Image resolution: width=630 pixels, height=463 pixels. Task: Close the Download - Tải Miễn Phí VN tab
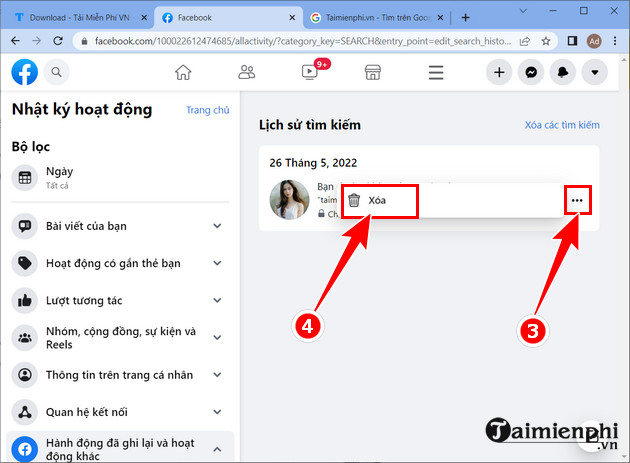144,18
